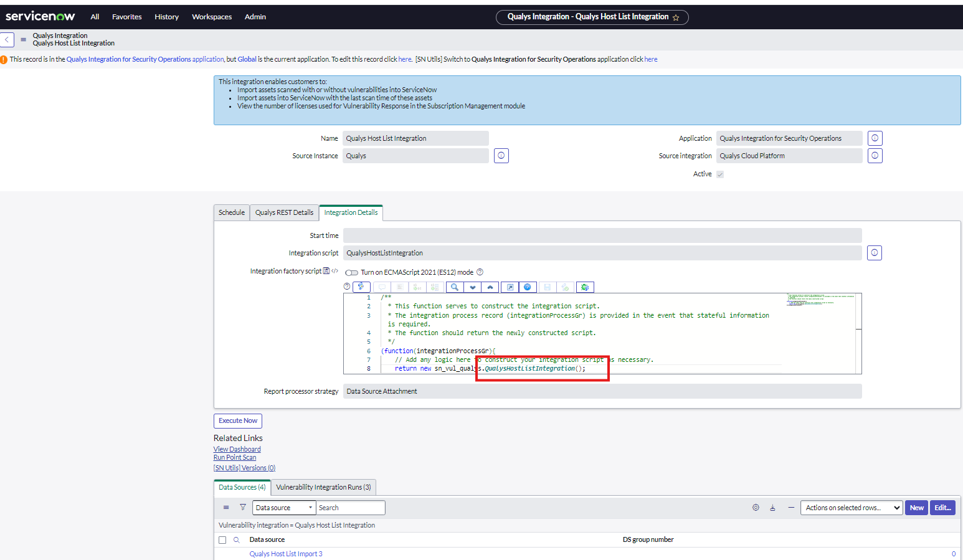
Task: Check the select-all rows checkbox
Action: 222,540
